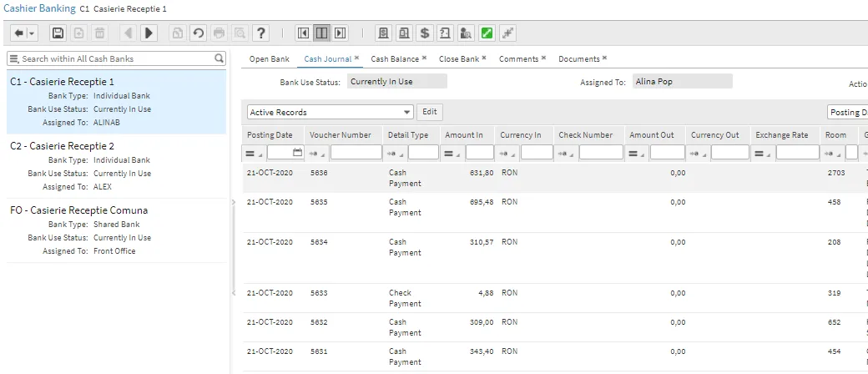Close the Cash Balance tab

tap(424, 58)
